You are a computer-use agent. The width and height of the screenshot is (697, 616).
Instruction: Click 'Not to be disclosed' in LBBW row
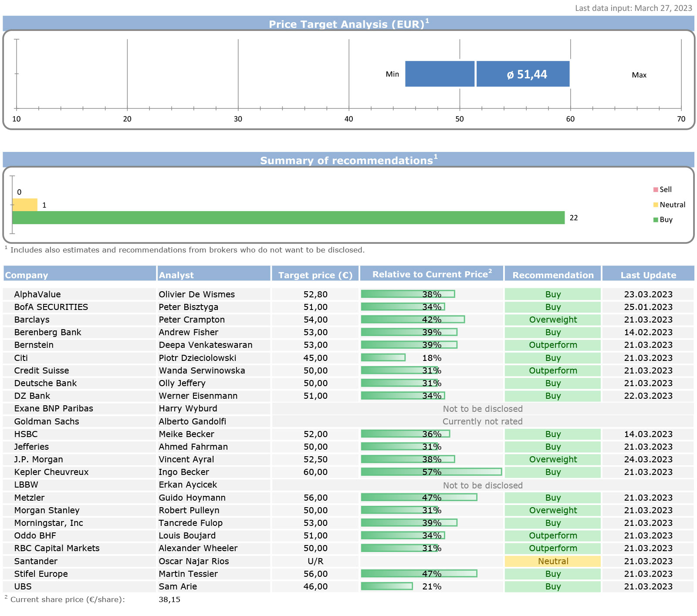coord(483,485)
